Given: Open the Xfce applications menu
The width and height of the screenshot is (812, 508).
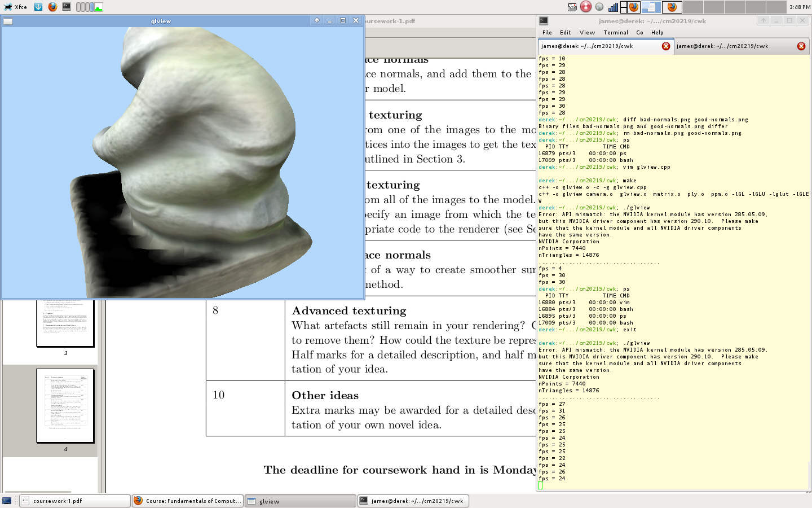Looking at the screenshot, I should (15, 7).
